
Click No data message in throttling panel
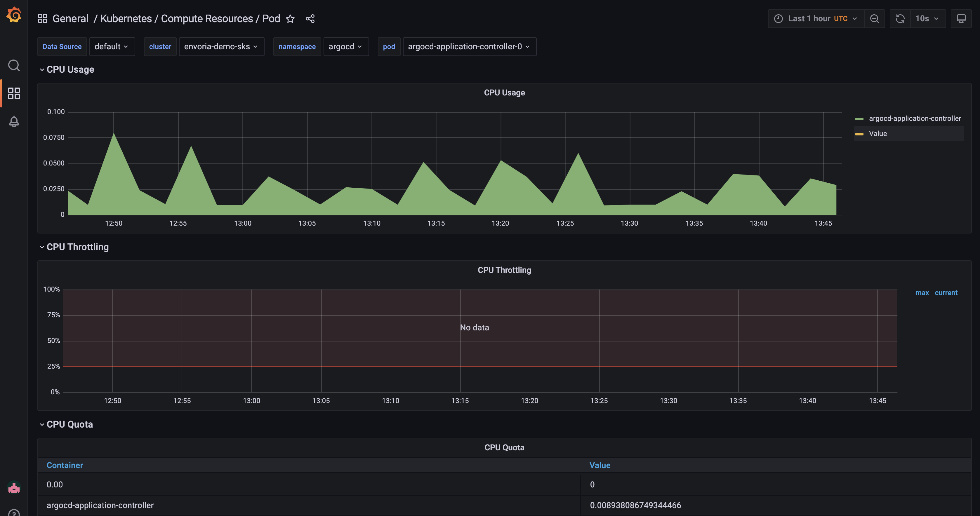475,327
